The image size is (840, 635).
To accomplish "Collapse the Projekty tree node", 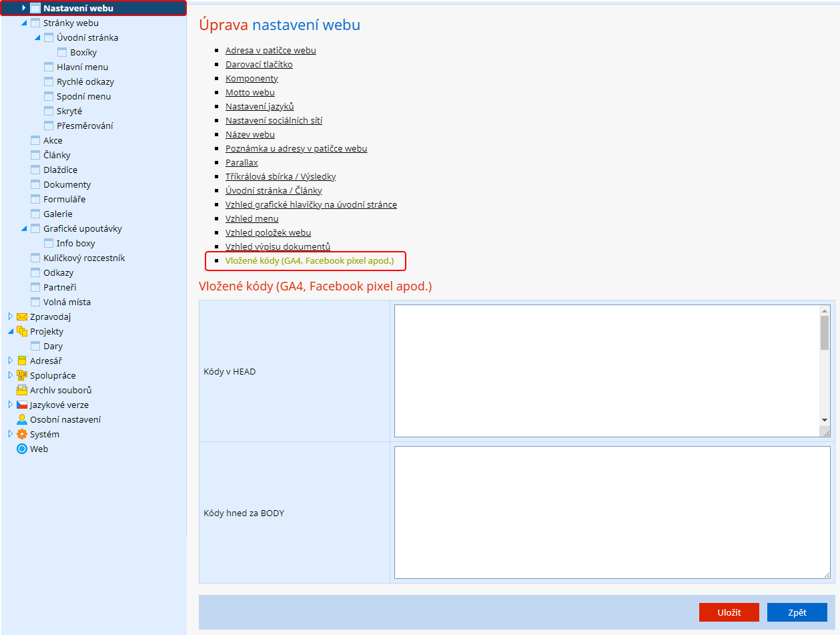I will [x=11, y=331].
